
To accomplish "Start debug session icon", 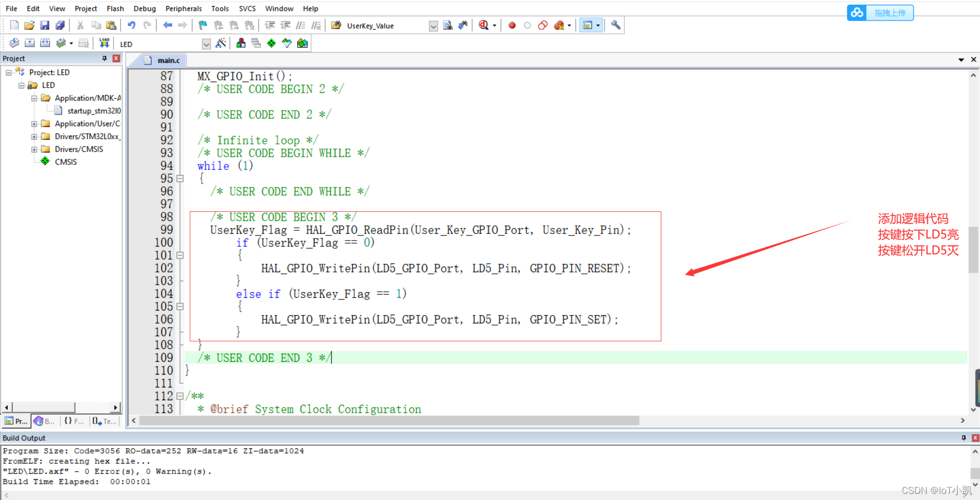I will (483, 25).
